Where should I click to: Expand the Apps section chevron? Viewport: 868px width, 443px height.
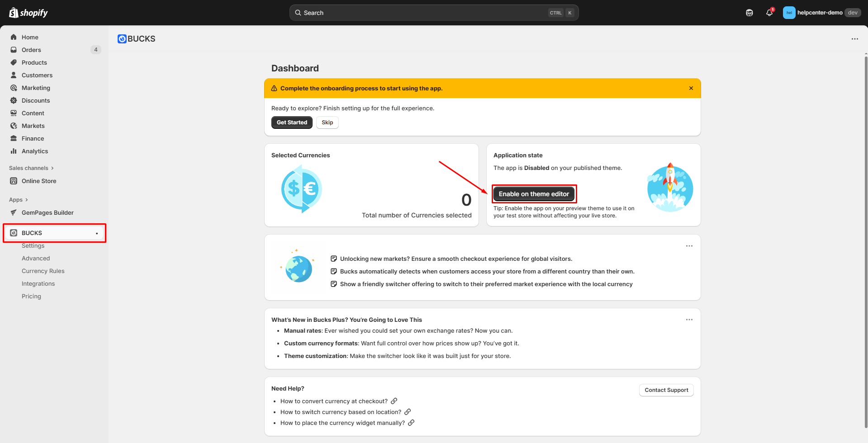27,200
